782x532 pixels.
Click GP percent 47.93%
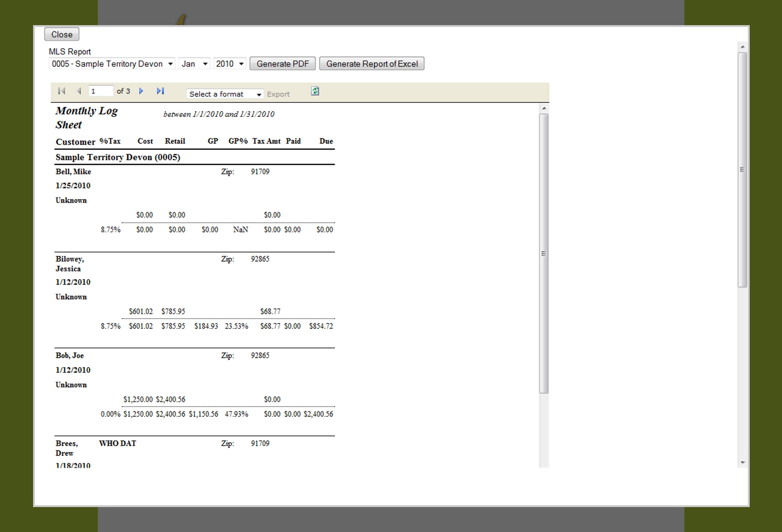click(x=236, y=414)
